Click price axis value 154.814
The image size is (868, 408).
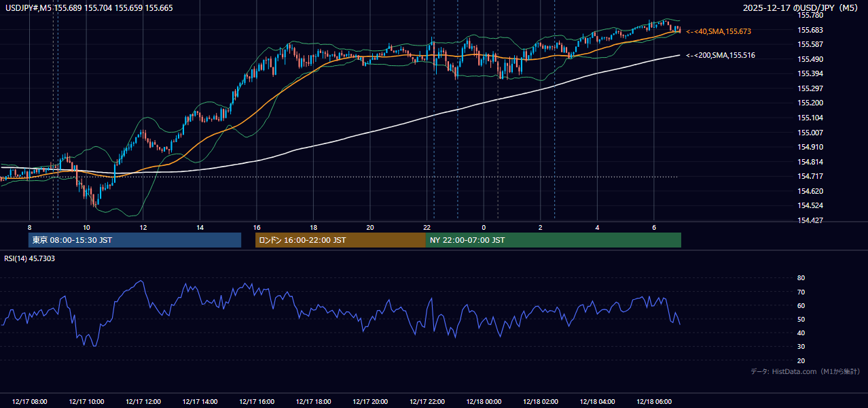coord(810,162)
